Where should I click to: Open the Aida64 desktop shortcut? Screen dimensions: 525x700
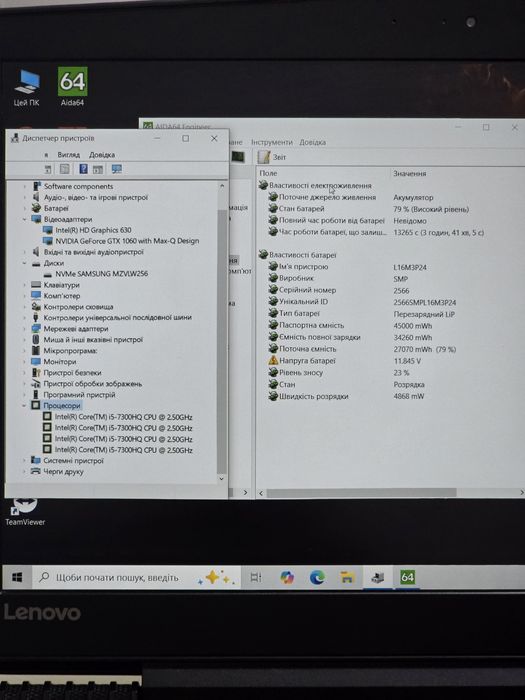[x=72, y=87]
